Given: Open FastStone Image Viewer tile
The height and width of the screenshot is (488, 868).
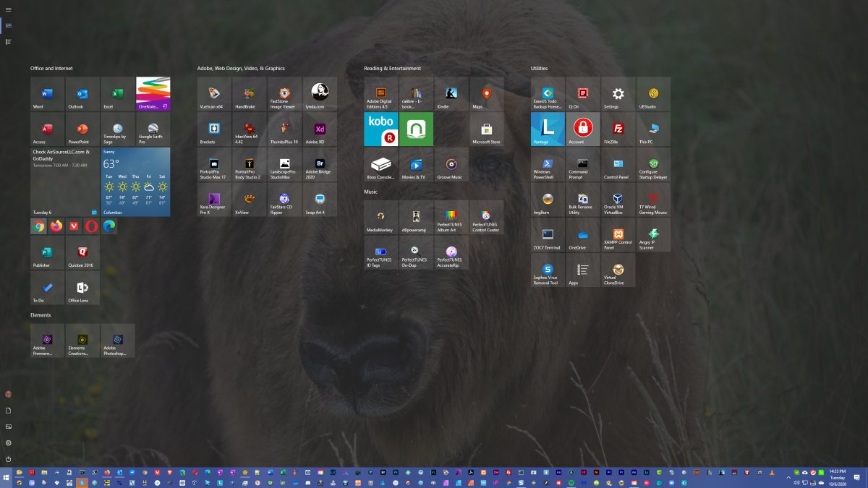Looking at the screenshot, I should (285, 94).
